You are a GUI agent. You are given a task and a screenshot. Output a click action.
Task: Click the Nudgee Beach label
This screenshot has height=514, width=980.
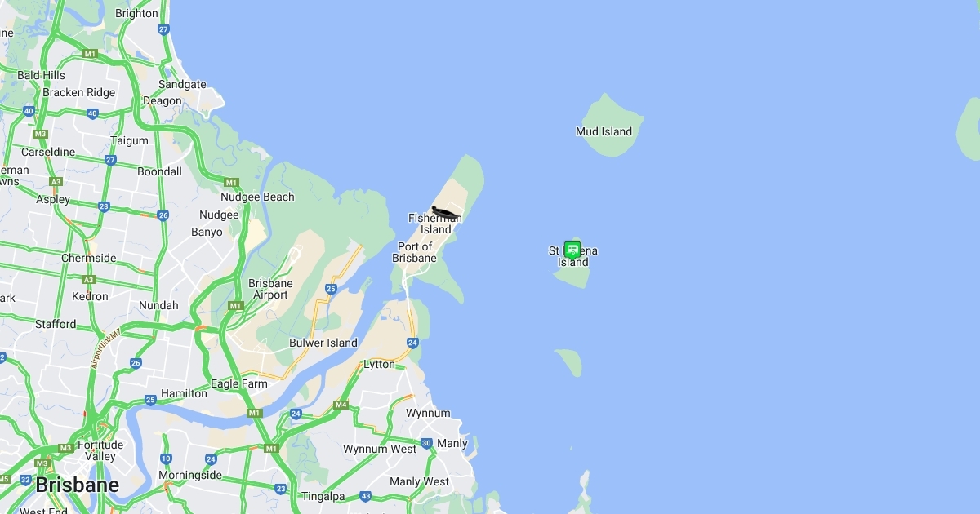click(257, 197)
